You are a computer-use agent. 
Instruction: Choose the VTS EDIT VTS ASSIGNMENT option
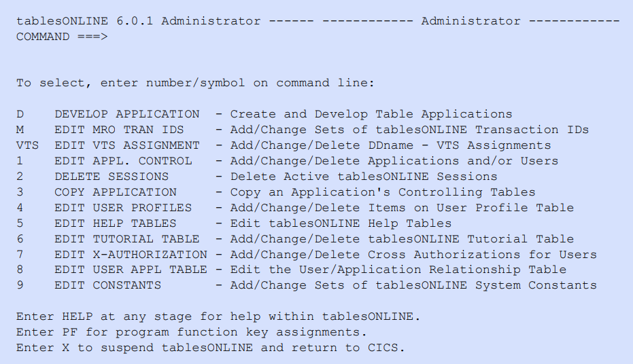coord(108,145)
